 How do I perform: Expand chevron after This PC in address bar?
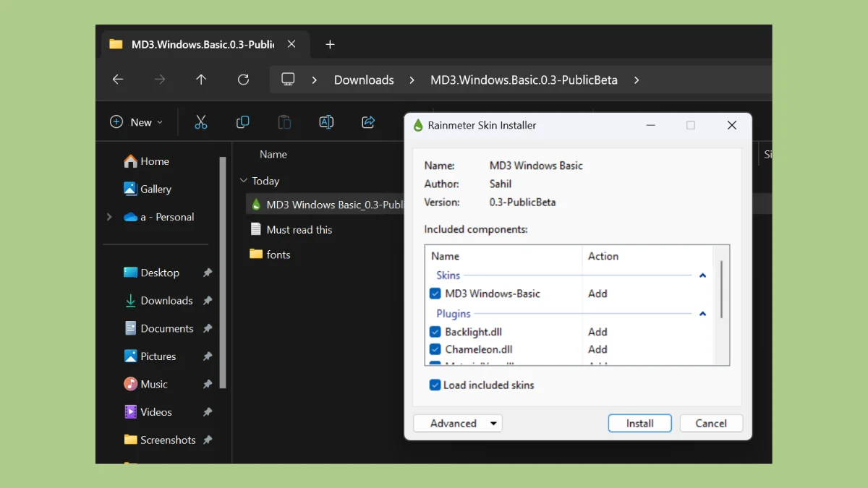(x=314, y=80)
